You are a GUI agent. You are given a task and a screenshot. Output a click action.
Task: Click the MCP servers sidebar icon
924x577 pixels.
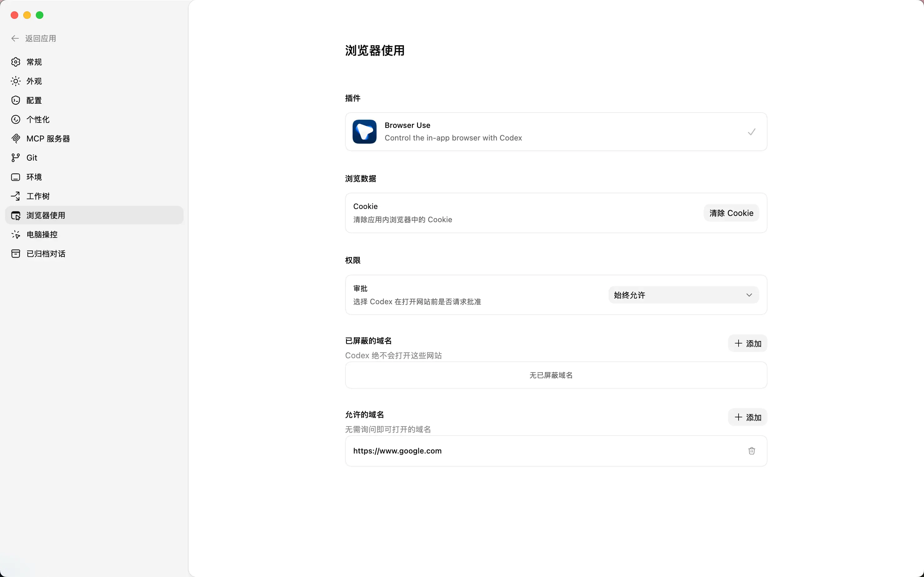point(16,139)
